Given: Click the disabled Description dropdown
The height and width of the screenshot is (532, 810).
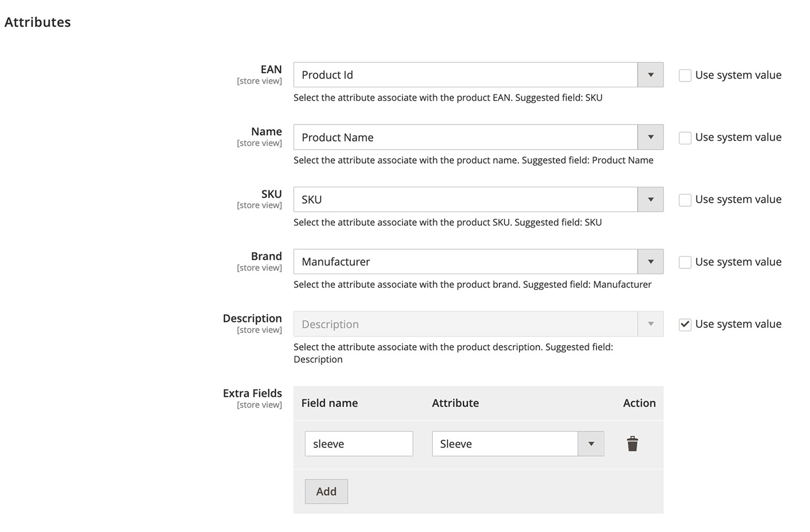Looking at the screenshot, I should tap(478, 324).
